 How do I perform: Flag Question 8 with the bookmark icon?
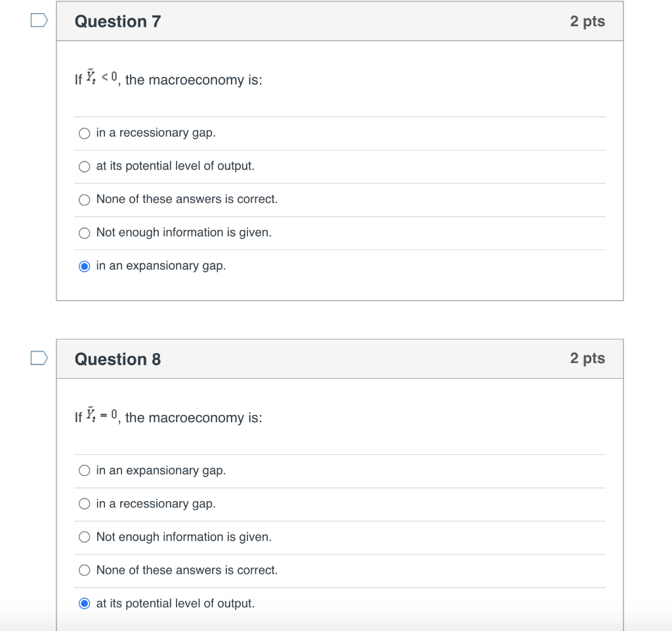coord(39,358)
